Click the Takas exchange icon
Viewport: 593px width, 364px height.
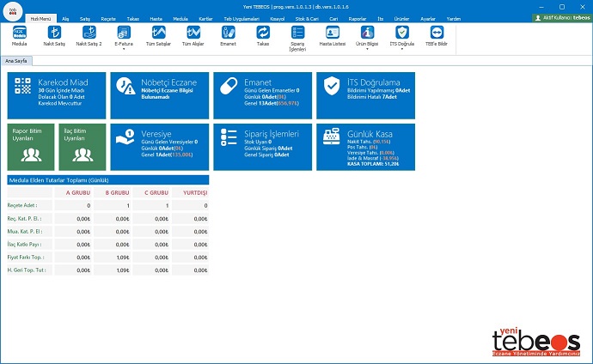(262, 34)
